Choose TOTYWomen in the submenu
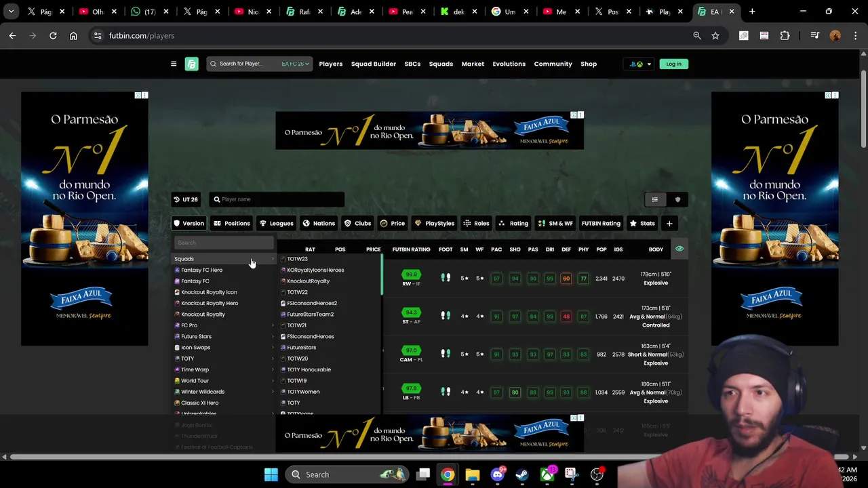868x488 pixels. [303, 392]
